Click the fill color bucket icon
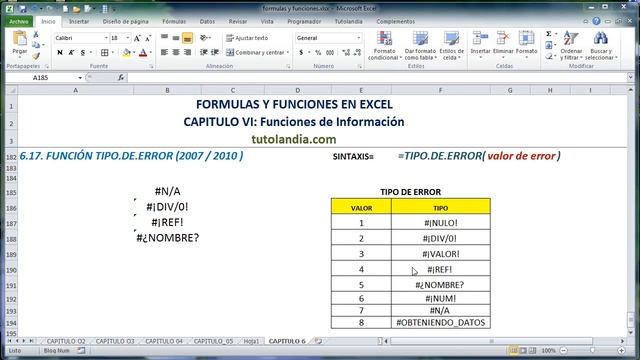The image size is (640, 360). pyautogui.click(x=127, y=53)
